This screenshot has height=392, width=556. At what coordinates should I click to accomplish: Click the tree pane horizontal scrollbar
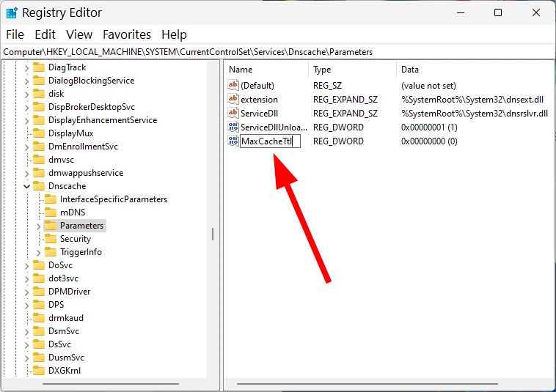(111, 383)
